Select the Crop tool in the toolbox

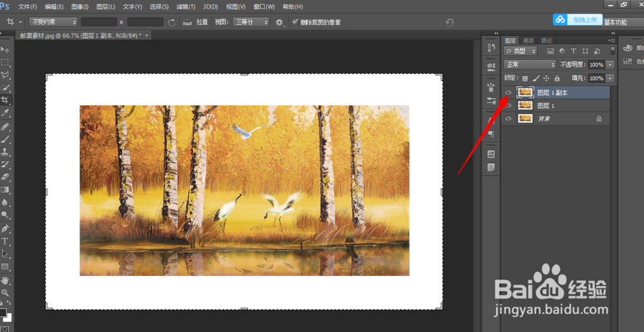(x=5, y=100)
